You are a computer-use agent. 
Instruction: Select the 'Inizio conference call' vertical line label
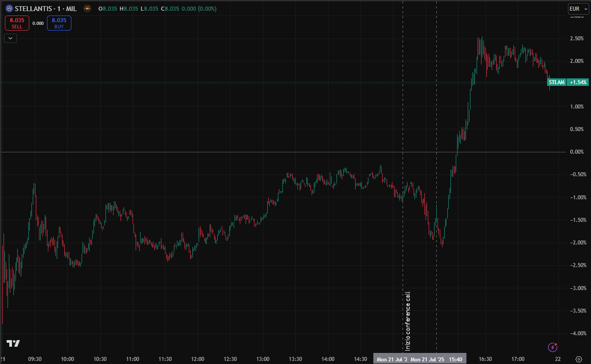pos(408,321)
